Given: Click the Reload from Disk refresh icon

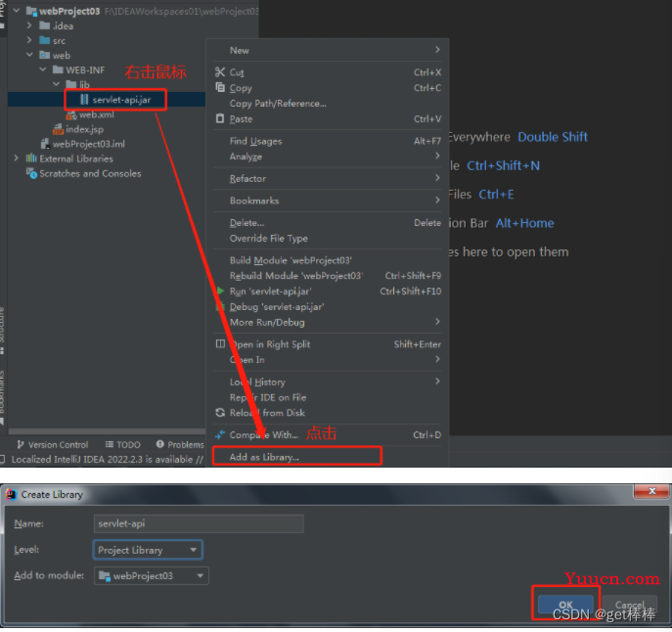Looking at the screenshot, I should pos(220,413).
